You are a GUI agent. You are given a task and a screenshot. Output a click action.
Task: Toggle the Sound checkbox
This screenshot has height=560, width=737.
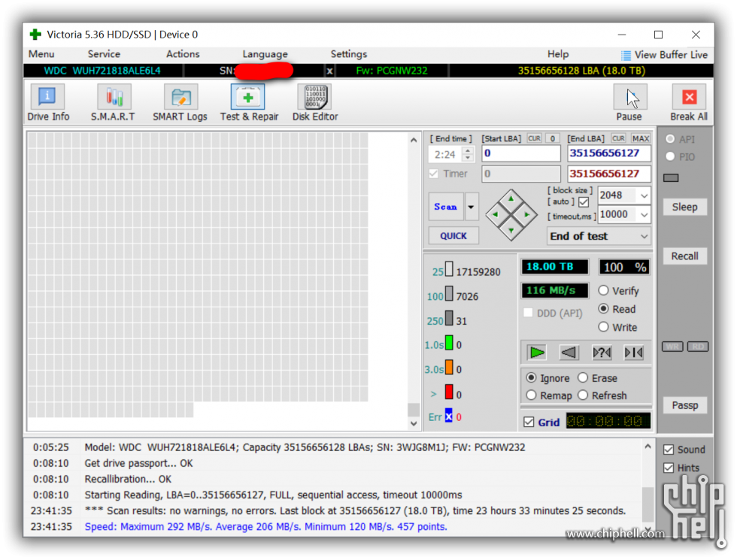[669, 450]
